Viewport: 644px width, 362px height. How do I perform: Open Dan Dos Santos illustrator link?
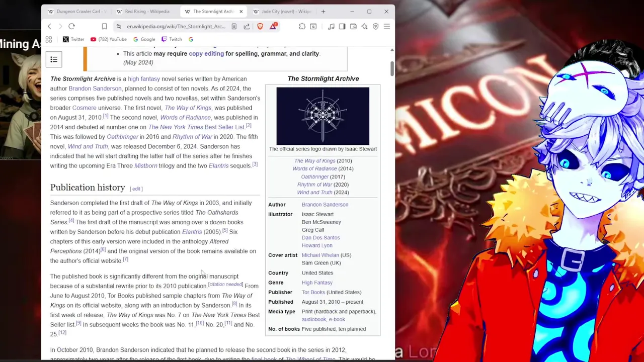click(x=320, y=238)
